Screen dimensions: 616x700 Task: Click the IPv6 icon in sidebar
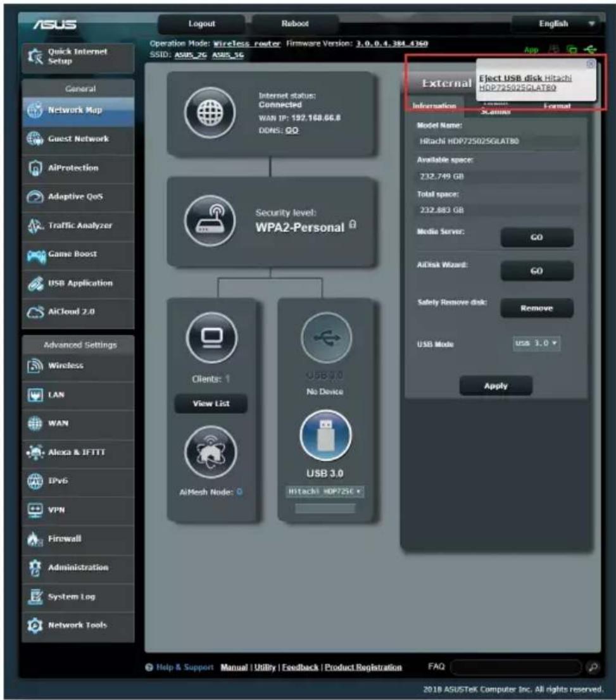tap(35, 481)
